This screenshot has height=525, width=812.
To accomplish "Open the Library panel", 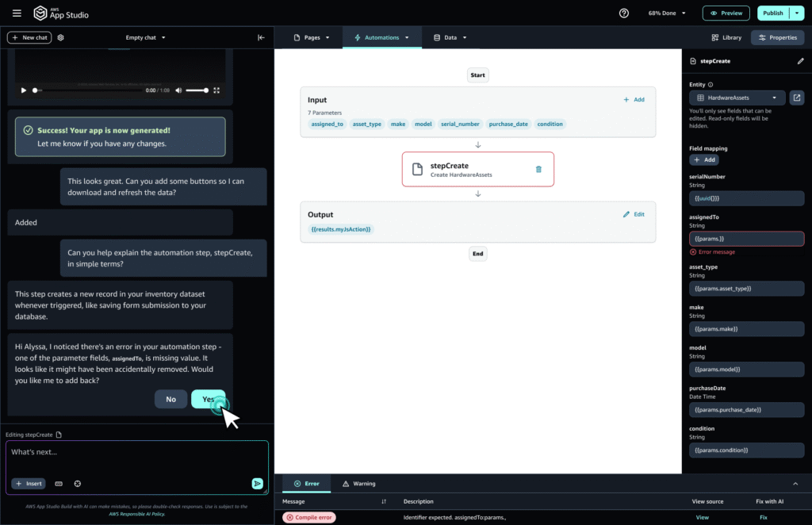I will [x=726, y=37].
